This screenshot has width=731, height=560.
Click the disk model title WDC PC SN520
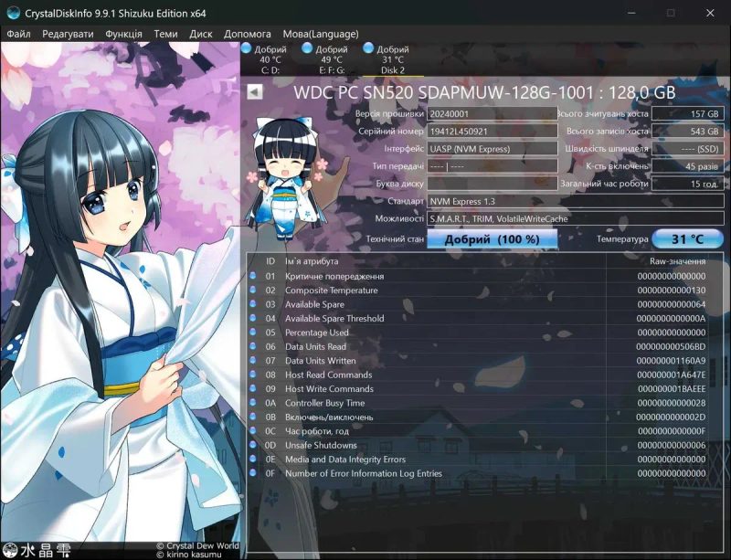tap(484, 92)
